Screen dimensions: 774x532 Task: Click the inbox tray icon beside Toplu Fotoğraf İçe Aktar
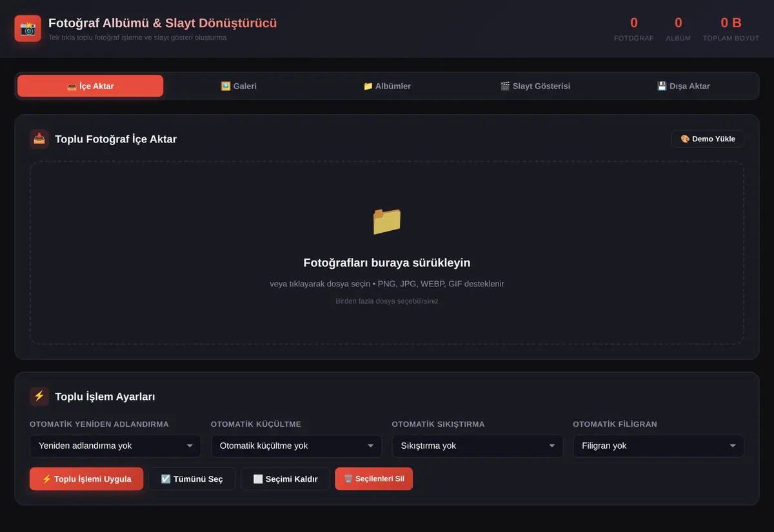click(39, 139)
